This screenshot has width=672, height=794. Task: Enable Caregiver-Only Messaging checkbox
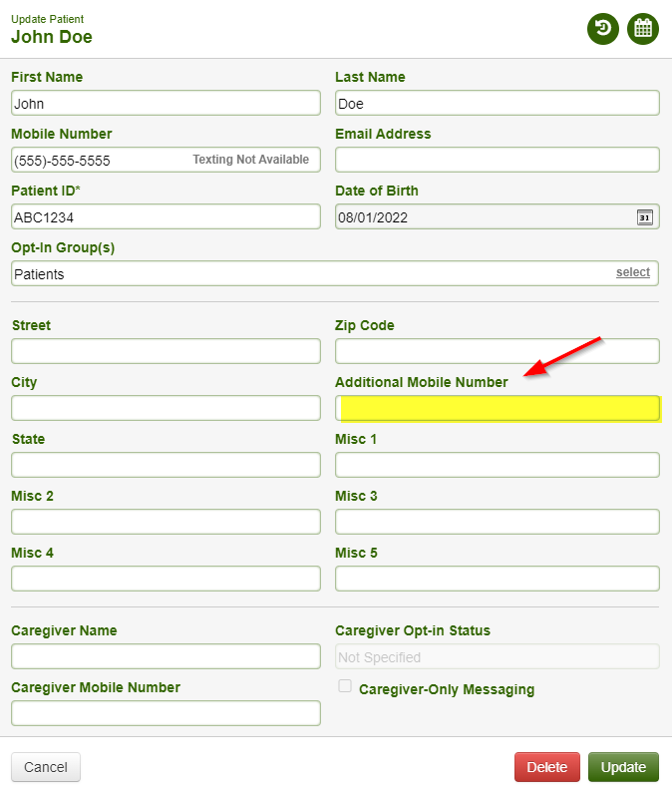(x=345, y=686)
